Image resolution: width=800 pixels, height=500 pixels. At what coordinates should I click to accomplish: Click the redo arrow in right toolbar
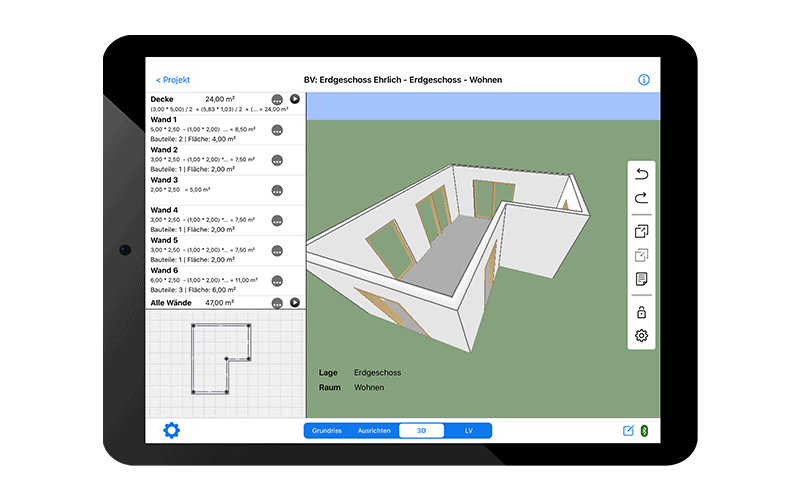tap(641, 198)
